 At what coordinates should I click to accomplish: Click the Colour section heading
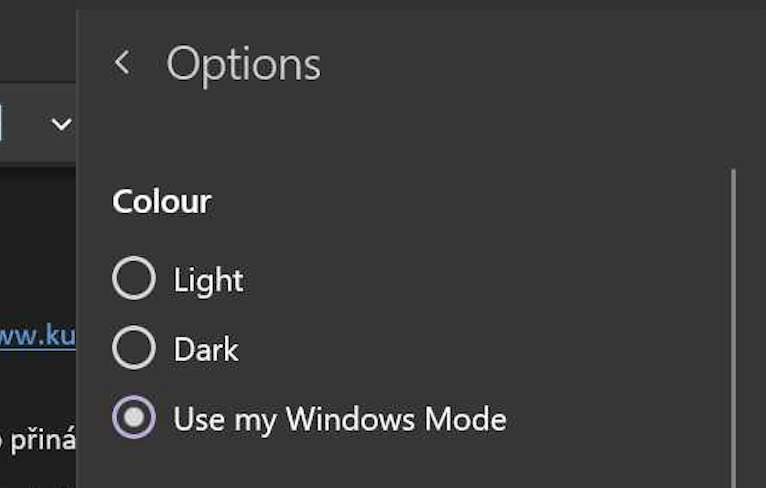tap(161, 202)
